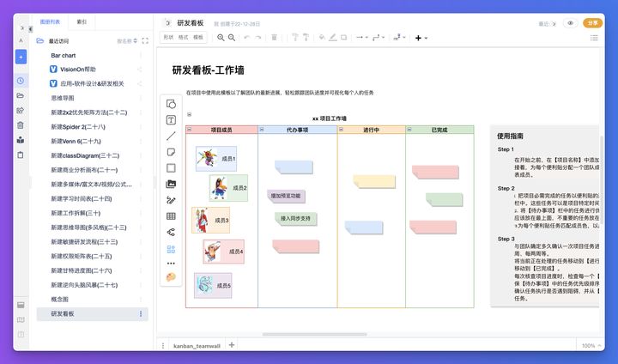Image resolution: width=618 pixels, height=364 pixels.
Task: Open the plus insert dropdown in the toolbar
Action: pos(421,38)
